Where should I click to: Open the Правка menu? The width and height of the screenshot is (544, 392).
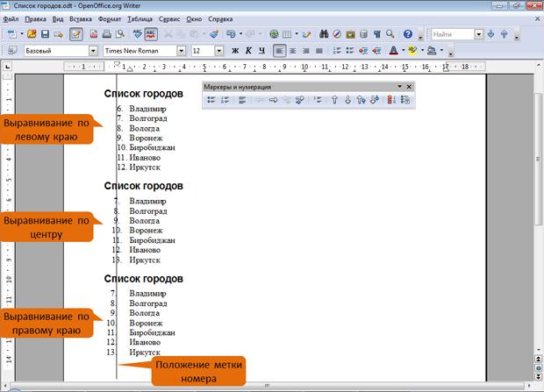[x=35, y=19]
